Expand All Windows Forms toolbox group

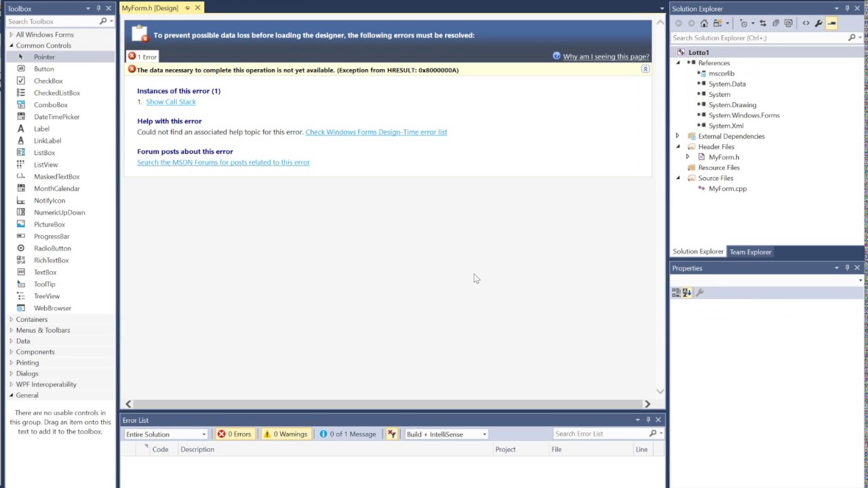[11, 35]
